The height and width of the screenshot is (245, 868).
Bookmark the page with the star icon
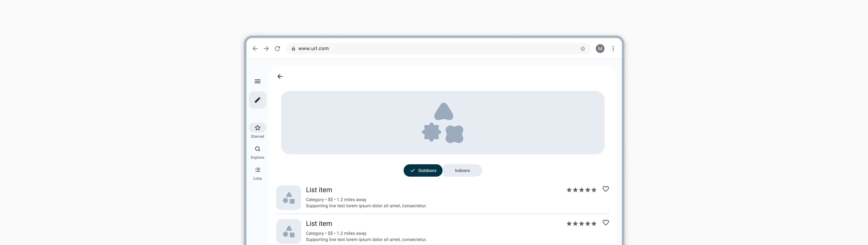point(583,49)
